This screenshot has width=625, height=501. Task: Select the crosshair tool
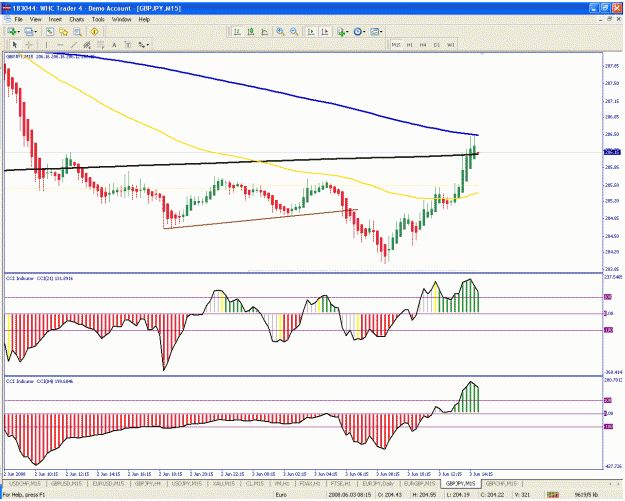pos(29,45)
